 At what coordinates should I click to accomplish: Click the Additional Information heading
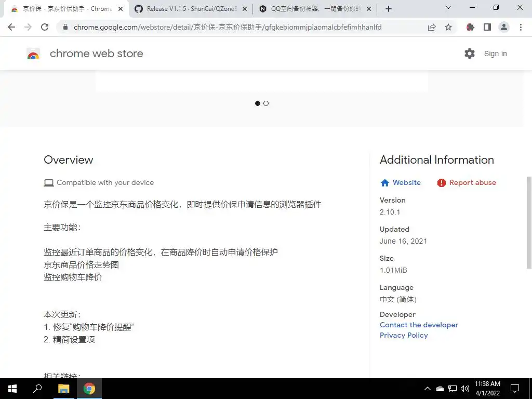[436, 160]
